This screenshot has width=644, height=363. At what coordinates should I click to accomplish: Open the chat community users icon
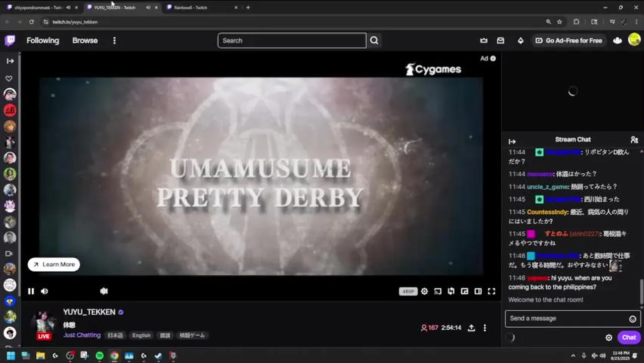point(634,140)
